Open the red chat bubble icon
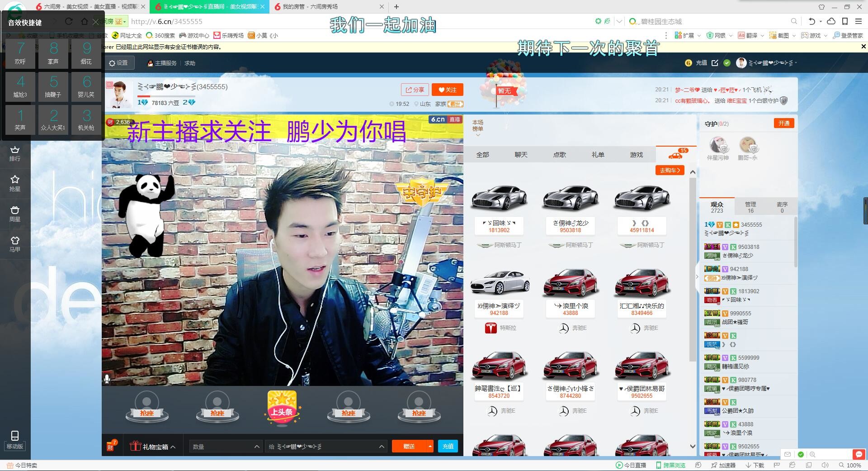Screen dimensions: 868x471 point(858,454)
